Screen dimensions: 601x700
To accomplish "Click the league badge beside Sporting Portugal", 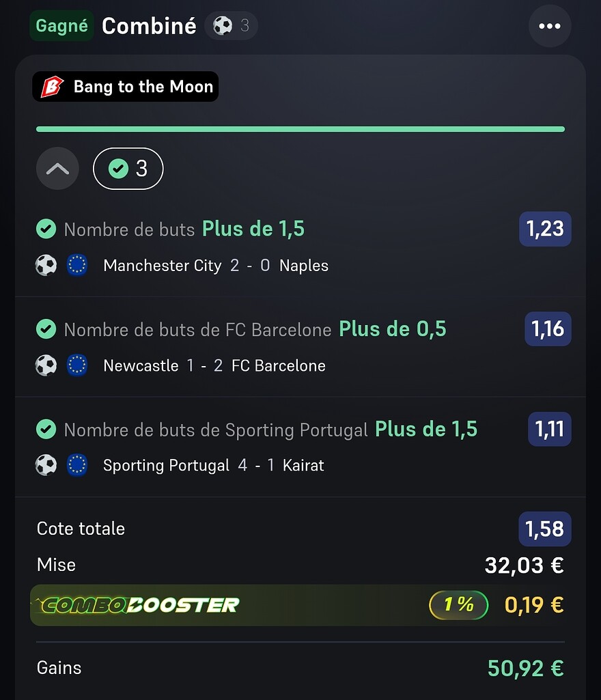I will (x=77, y=465).
